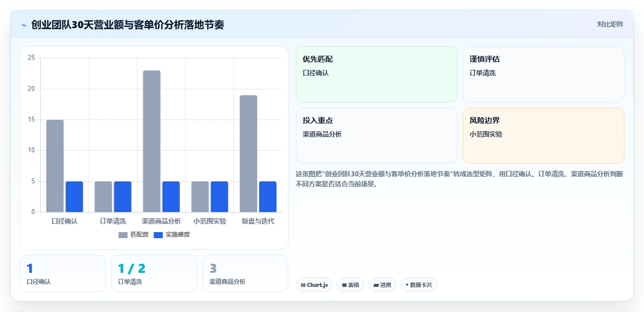Open the 投入重点 matrix card

(377, 136)
